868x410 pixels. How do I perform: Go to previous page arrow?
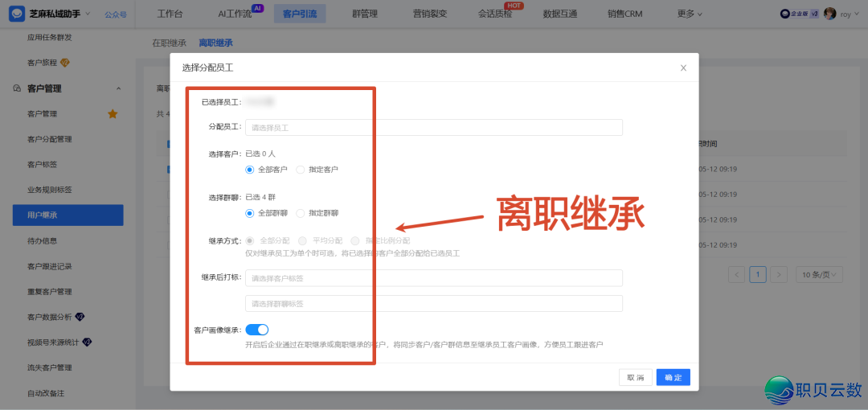click(x=737, y=273)
